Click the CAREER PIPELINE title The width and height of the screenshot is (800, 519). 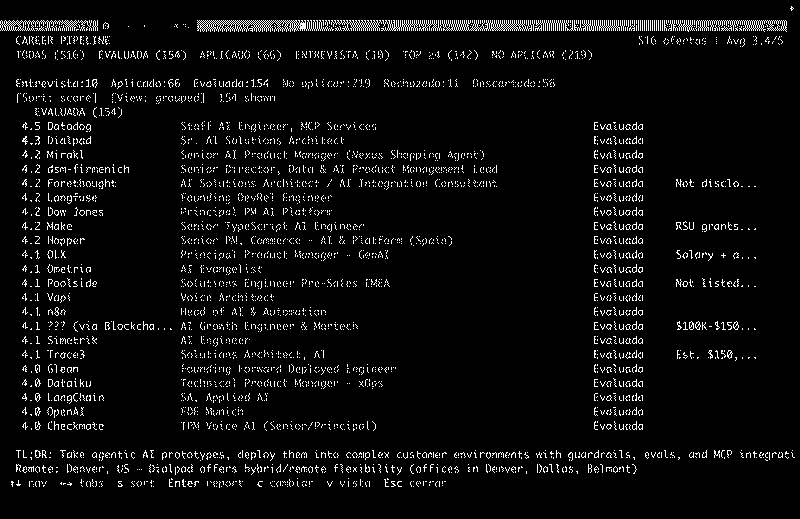point(63,40)
